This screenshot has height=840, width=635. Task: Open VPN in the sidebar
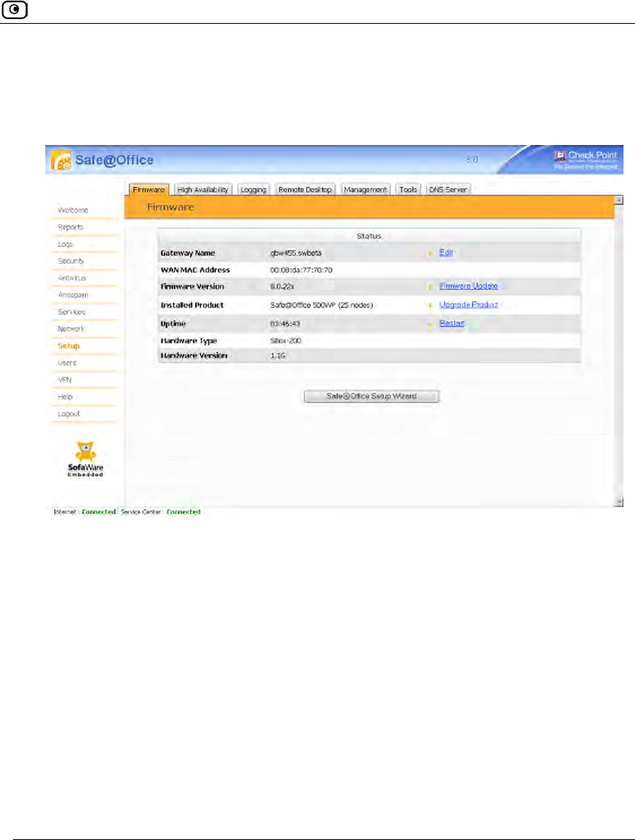point(64,380)
